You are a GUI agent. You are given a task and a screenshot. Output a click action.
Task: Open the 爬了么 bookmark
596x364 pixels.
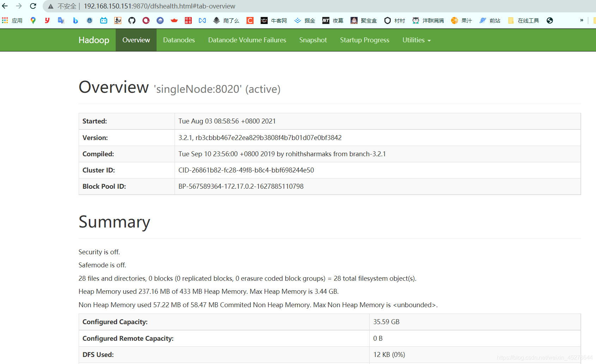point(226,20)
